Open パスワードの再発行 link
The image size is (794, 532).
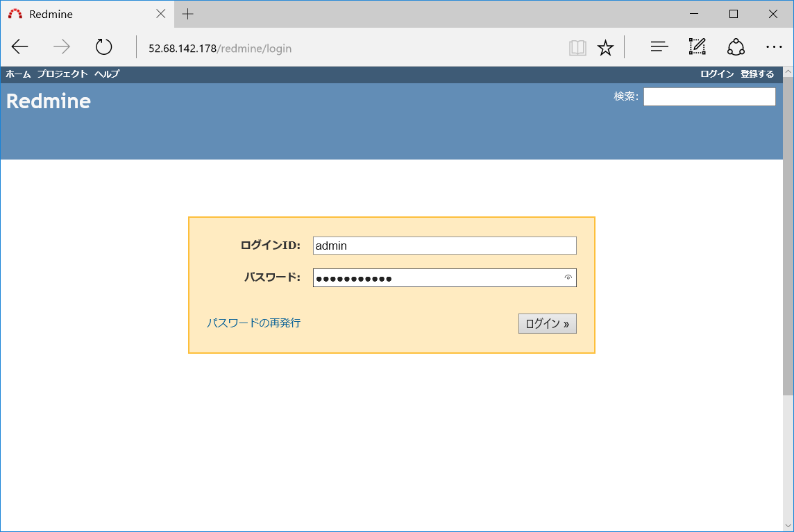253,323
